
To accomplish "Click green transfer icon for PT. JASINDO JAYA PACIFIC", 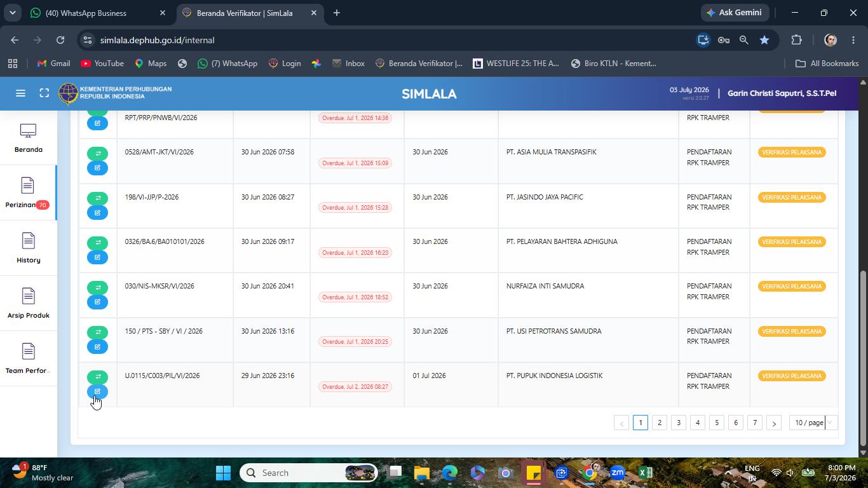I will tap(98, 198).
